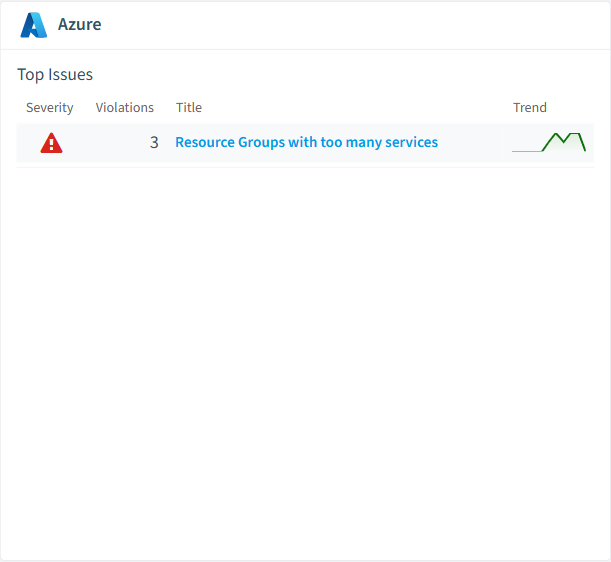
Task: Click the 'Top Issues' section heading
Action: point(55,74)
